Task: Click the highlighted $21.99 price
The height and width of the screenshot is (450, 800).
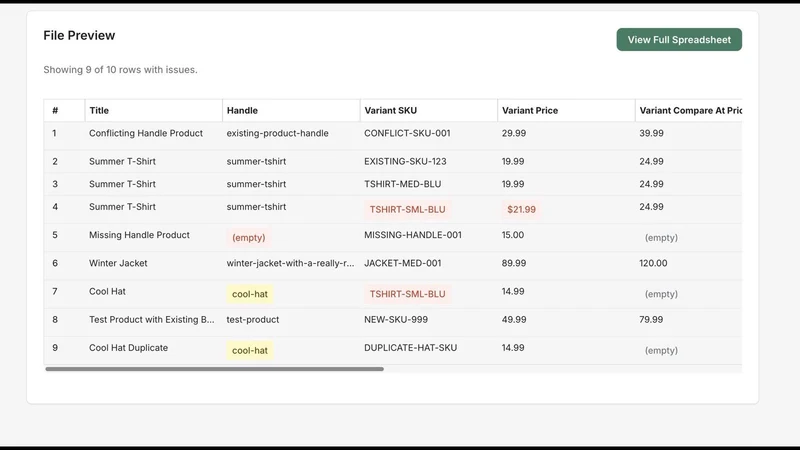Action: tap(521, 209)
